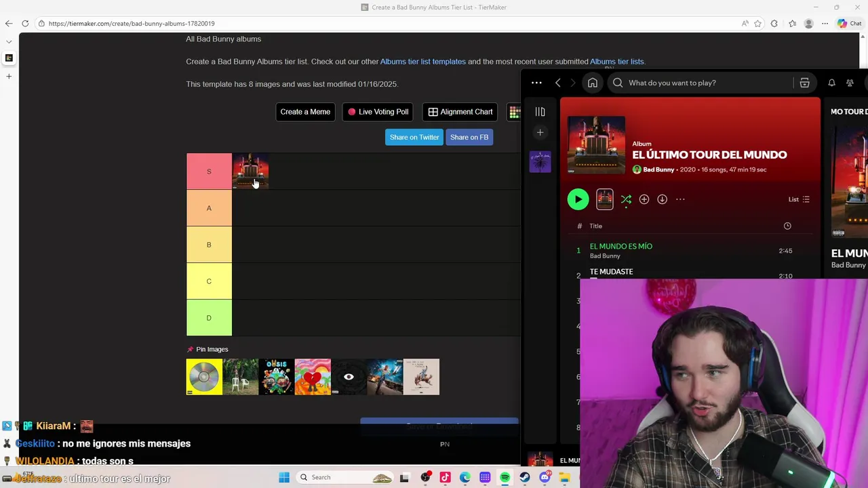
Task: Click the Windows taskbar Search box
Action: click(346, 477)
